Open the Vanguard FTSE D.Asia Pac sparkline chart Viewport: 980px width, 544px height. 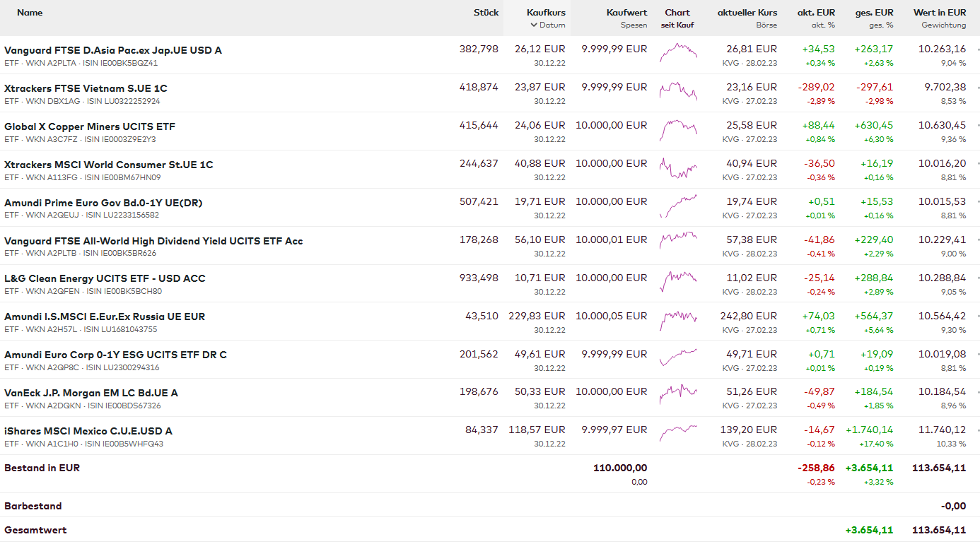[678, 52]
